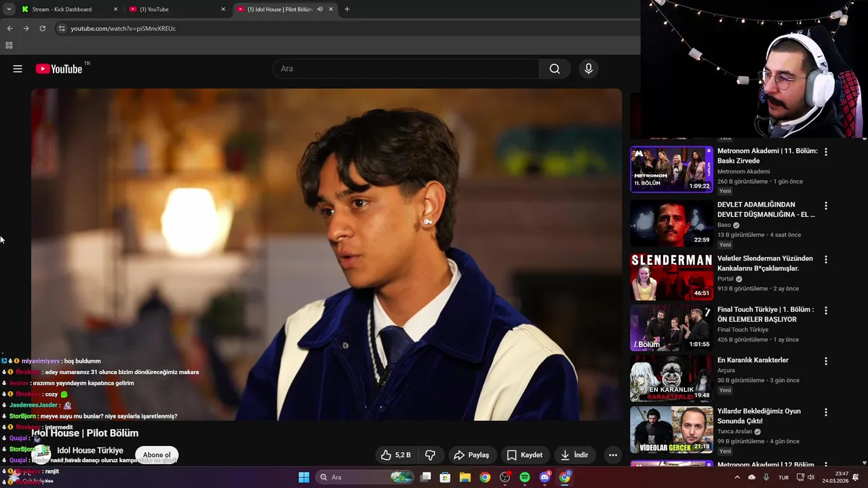The image size is (868, 488).
Task: Open the Chrome apps grid in bookmarks bar
Action: point(9,45)
